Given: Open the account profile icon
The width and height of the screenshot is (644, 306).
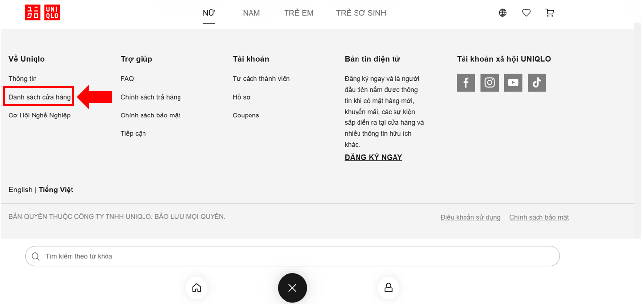Looking at the screenshot, I should pos(388,288).
